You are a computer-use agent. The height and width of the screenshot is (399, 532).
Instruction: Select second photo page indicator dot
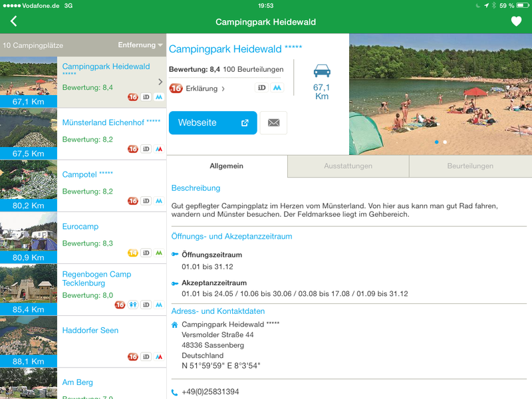(x=445, y=142)
